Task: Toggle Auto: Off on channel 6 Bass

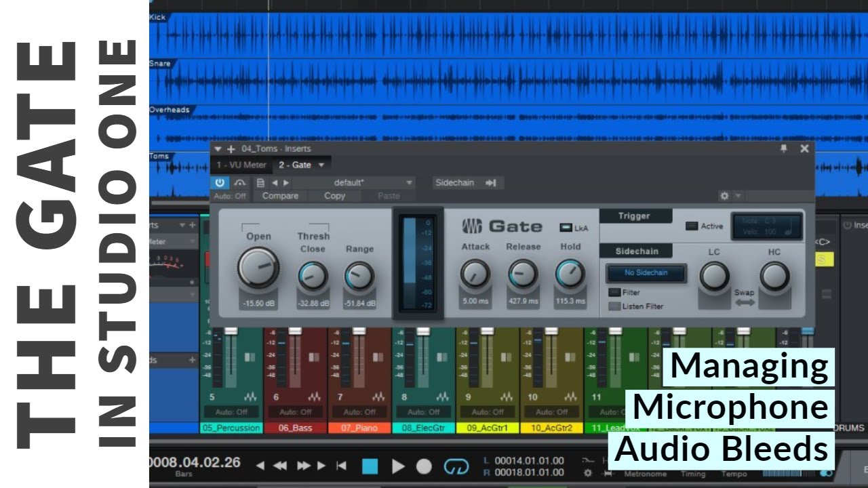Action: pos(296,411)
